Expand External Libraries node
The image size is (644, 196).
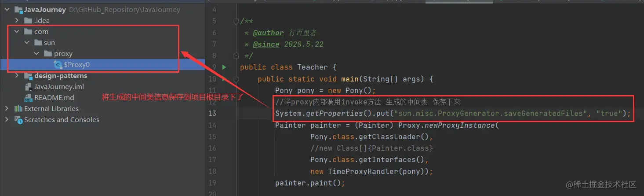[7, 108]
